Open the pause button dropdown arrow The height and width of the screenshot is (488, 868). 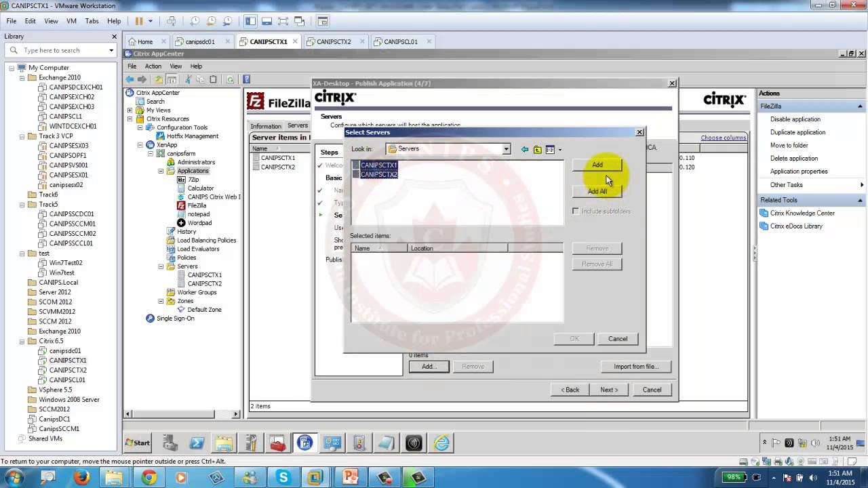click(151, 21)
